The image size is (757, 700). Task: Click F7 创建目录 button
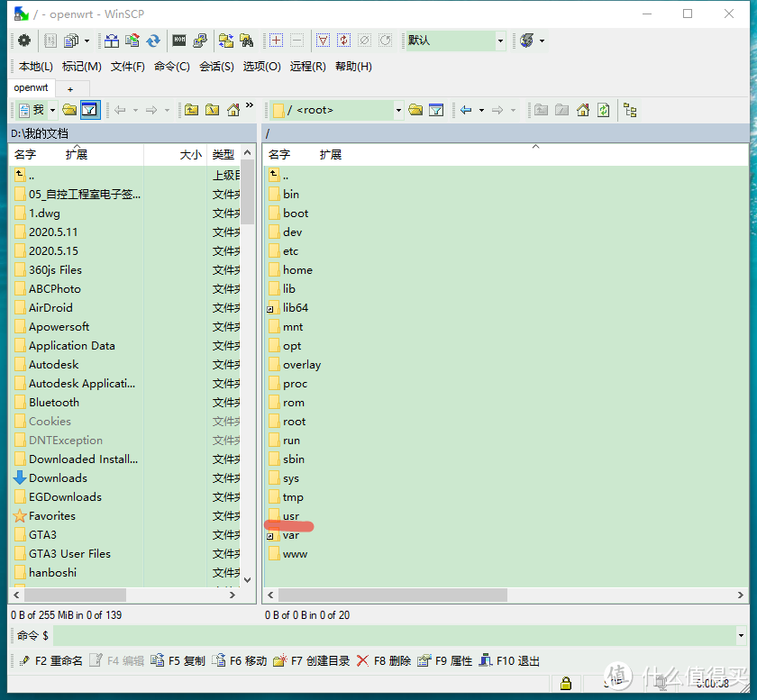[x=312, y=660]
